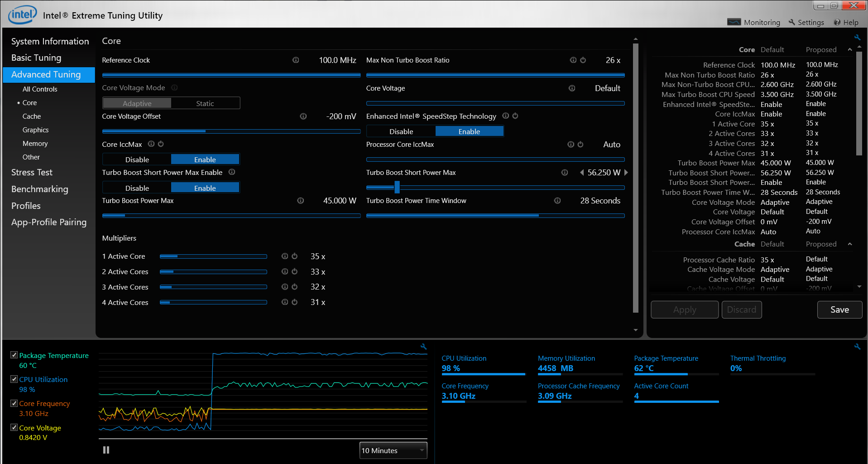868x464 pixels.
Task: Pause the monitoring graph
Action: pos(106,450)
